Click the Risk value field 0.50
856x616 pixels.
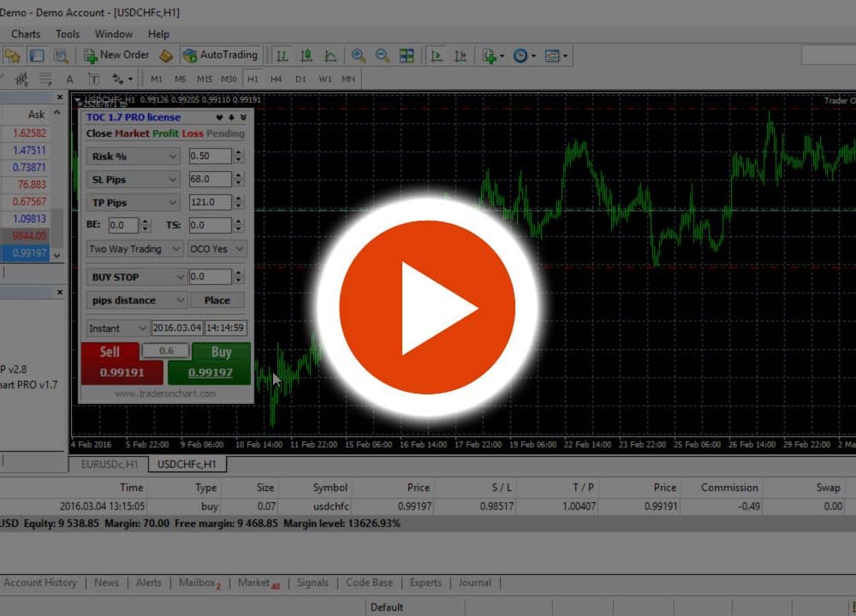tap(211, 156)
